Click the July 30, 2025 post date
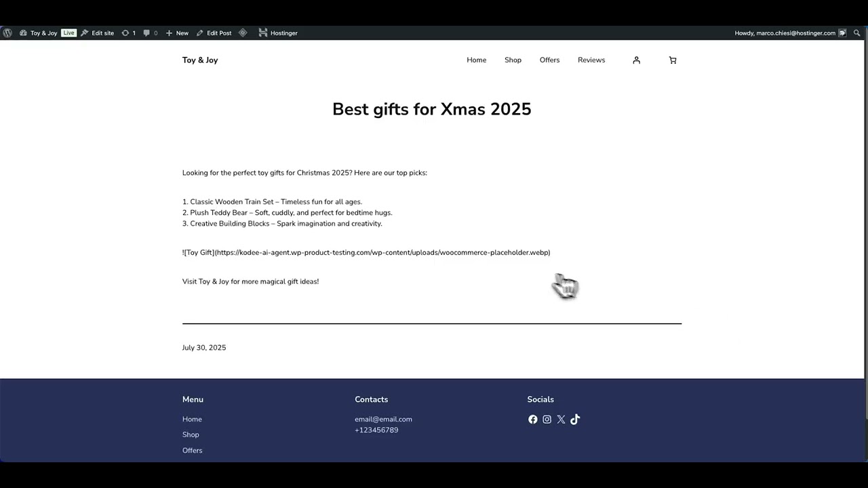Screen dimensions: 868x488 pos(204,348)
